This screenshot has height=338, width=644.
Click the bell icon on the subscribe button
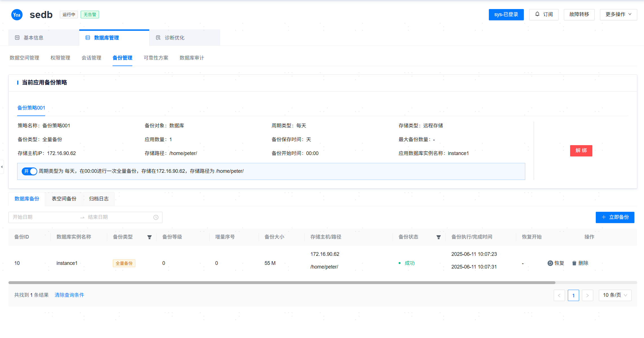537,14
